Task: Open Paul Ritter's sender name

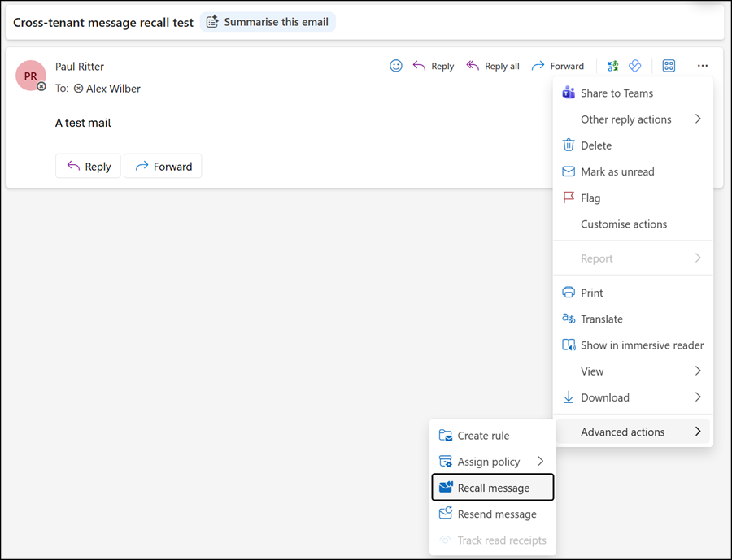Action: (x=80, y=67)
